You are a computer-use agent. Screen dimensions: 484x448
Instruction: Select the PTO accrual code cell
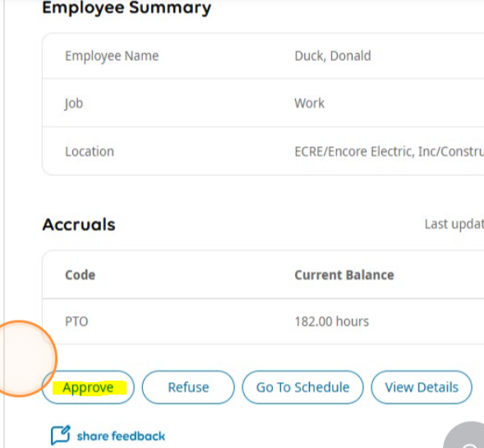click(x=76, y=321)
